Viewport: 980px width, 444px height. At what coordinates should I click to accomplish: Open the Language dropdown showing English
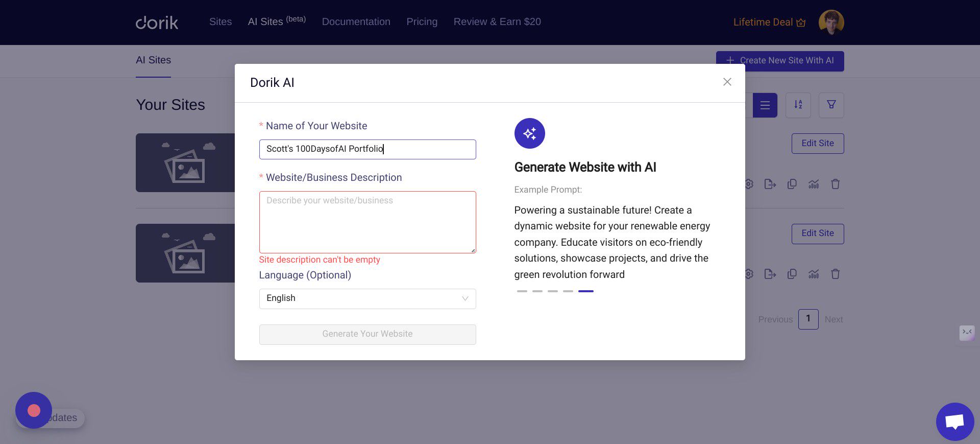(x=367, y=298)
